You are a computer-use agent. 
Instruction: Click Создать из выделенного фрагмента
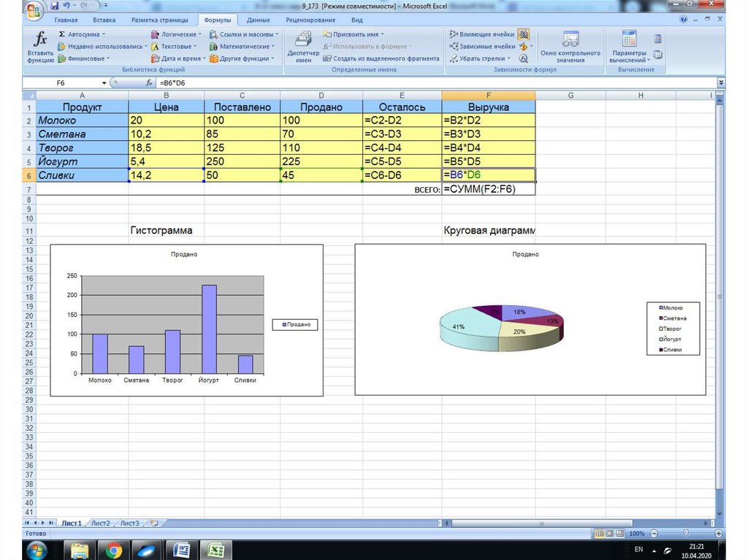tap(375, 58)
